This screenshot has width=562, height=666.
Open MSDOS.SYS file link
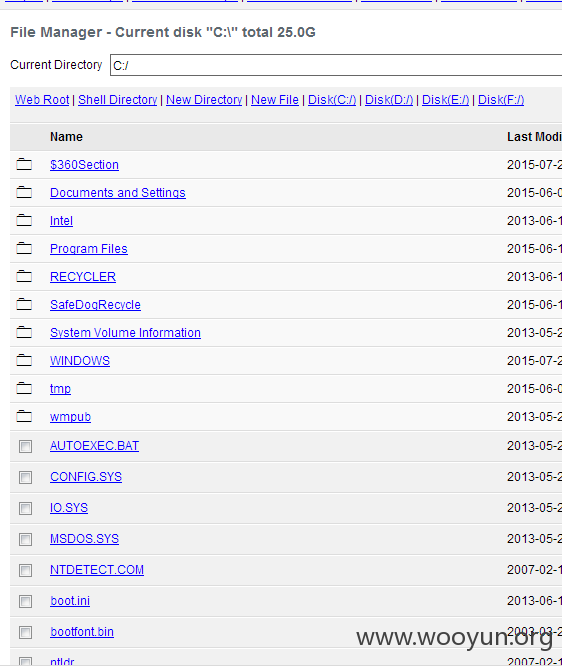(x=85, y=539)
